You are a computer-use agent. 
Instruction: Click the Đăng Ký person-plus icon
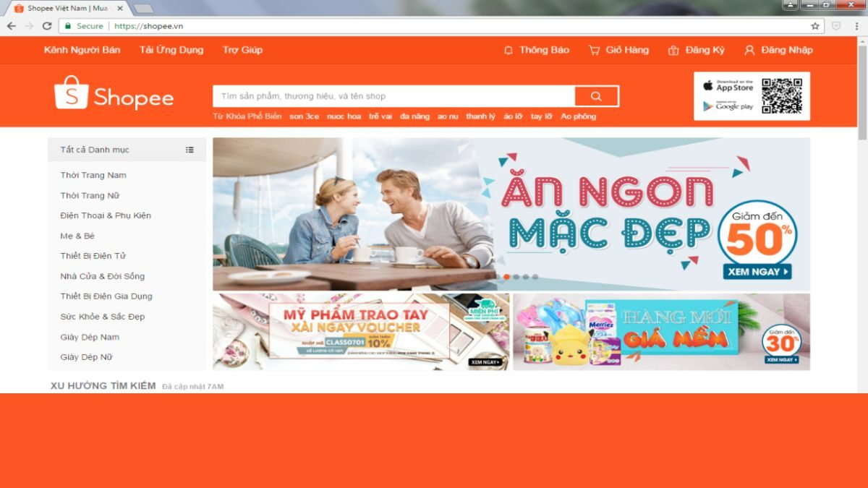pos(674,51)
